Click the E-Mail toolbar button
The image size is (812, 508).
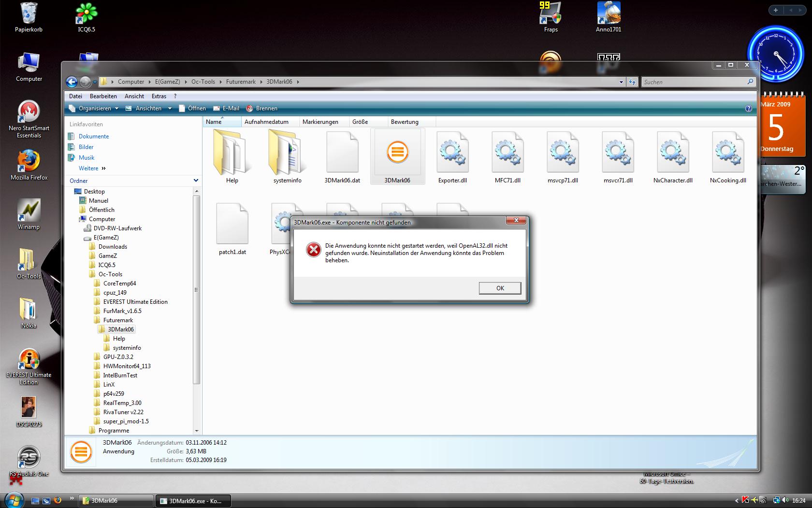(226, 108)
